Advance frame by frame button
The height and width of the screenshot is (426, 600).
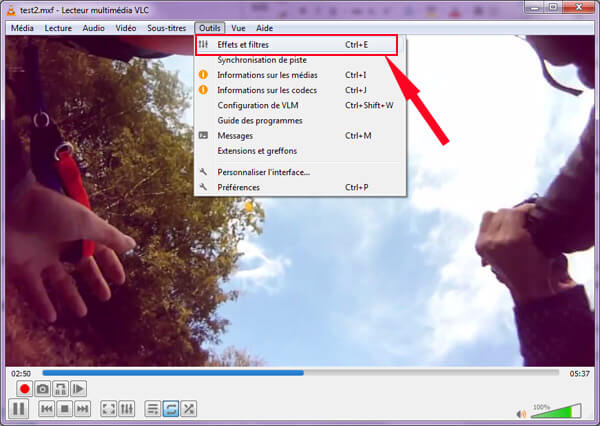pos(78,389)
